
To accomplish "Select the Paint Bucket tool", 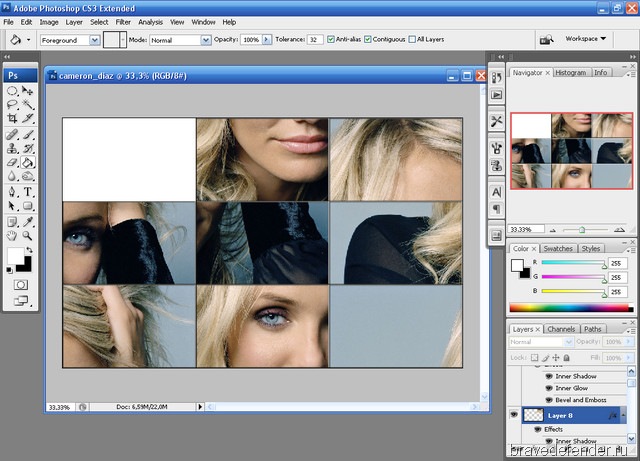I will coord(27,163).
